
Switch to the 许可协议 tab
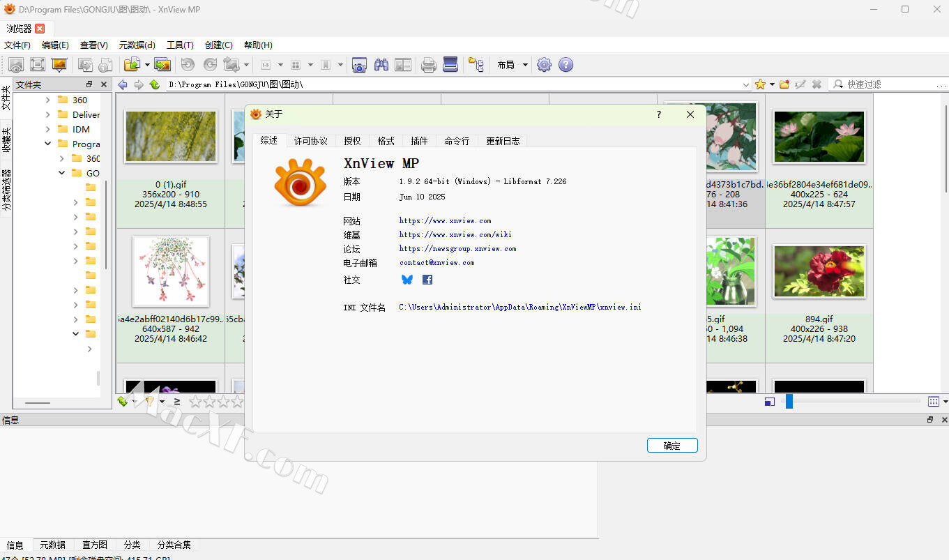[311, 141]
